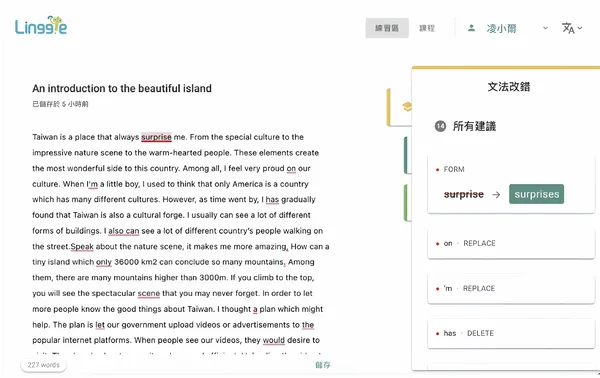600x378 pixels.
Task: Click the underlined word 'scene' after spectacular
Action: point(148,293)
